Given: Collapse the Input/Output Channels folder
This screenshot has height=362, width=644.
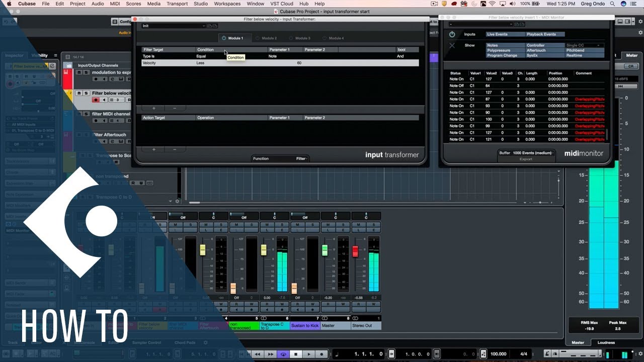Looking at the screenshot, I should coord(68,65).
